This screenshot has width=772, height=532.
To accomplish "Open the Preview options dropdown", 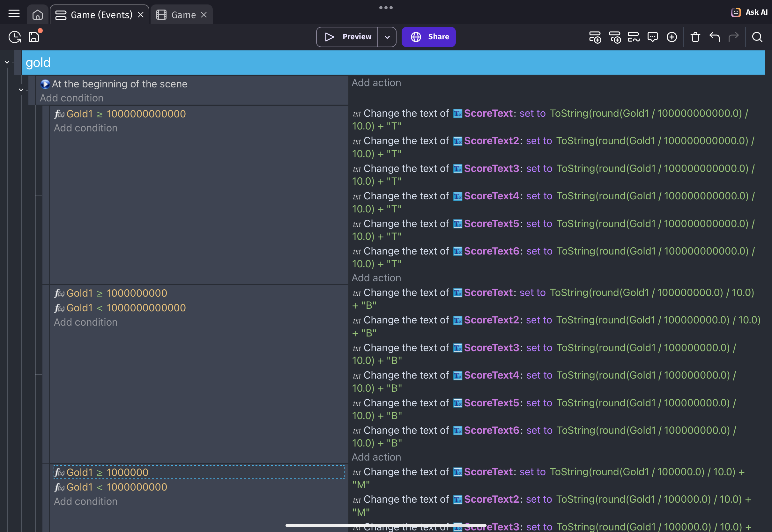I will 387,37.
